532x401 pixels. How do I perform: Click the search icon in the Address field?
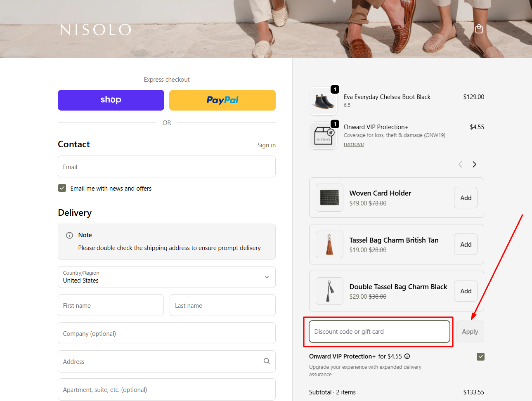coord(267,361)
